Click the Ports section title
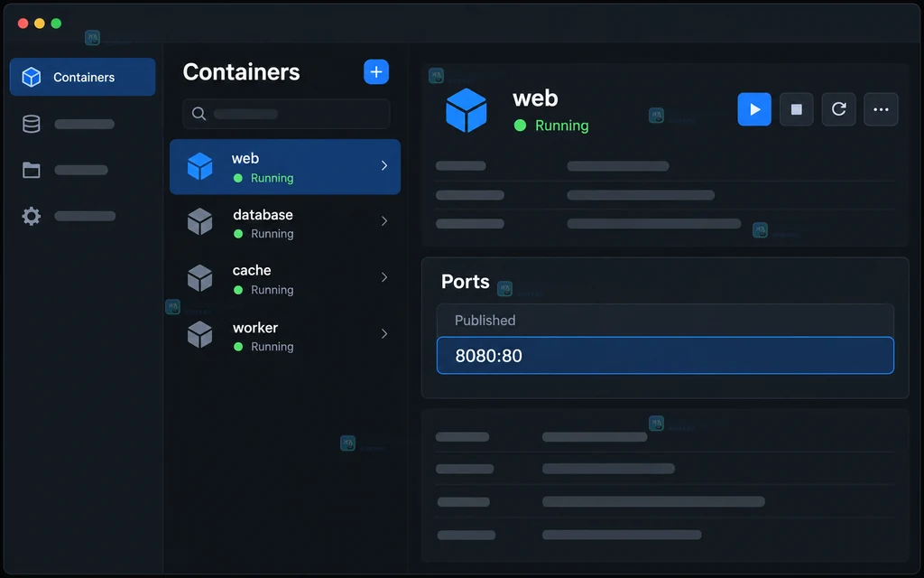924x578 pixels. [x=465, y=282]
